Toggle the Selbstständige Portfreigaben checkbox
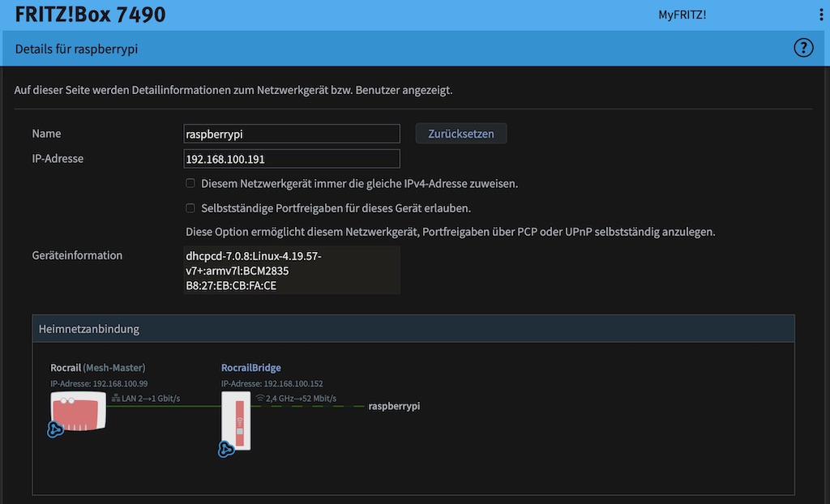Screen dimensions: 830x504 pos(190,207)
